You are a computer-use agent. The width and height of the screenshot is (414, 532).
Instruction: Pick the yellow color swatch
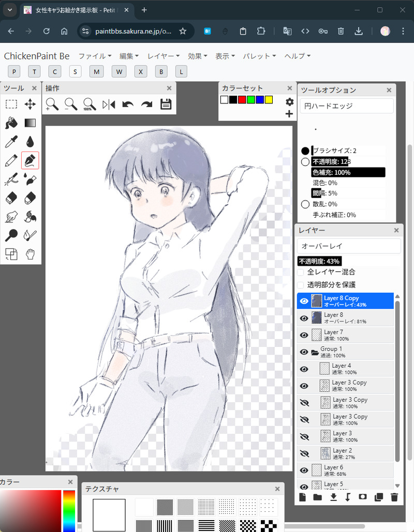point(269,100)
